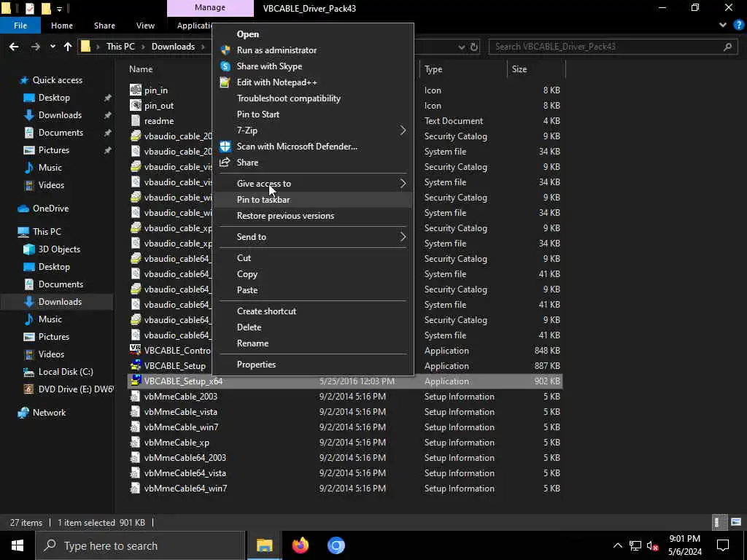Select Local Disk (C:) in sidebar
747x560 pixels.
[65, 372]
